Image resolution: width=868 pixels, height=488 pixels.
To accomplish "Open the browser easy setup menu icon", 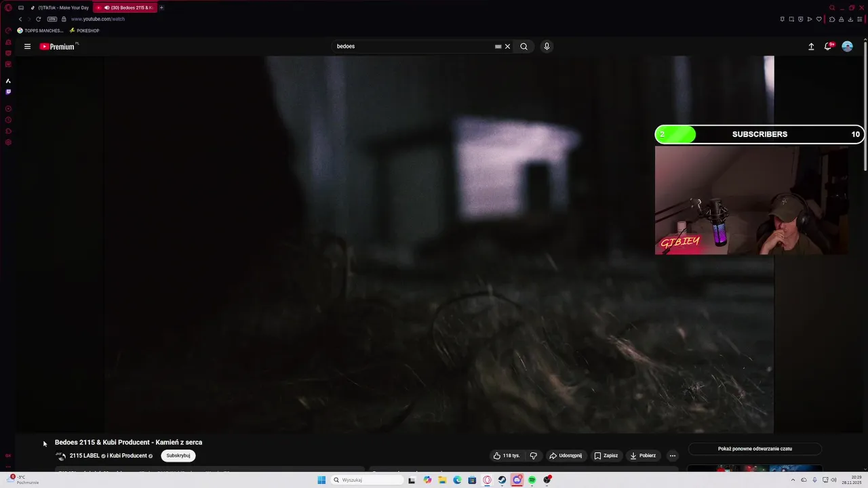I will pos(859,19).
